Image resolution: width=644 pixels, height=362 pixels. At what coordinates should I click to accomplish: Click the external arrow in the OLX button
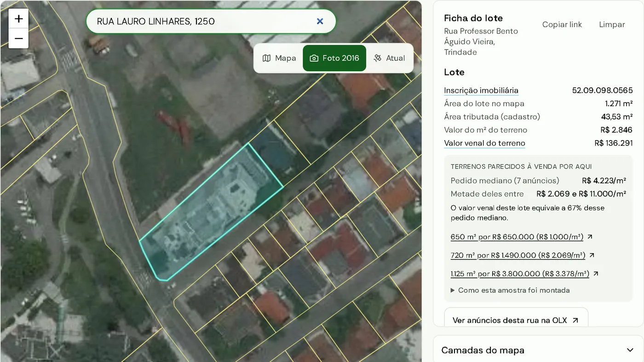575,320
